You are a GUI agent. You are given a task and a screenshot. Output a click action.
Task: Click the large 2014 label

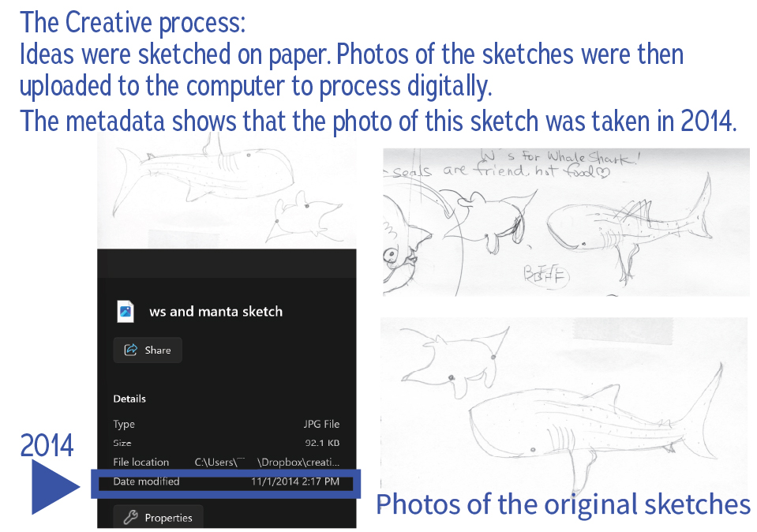(x=47, y=444)
